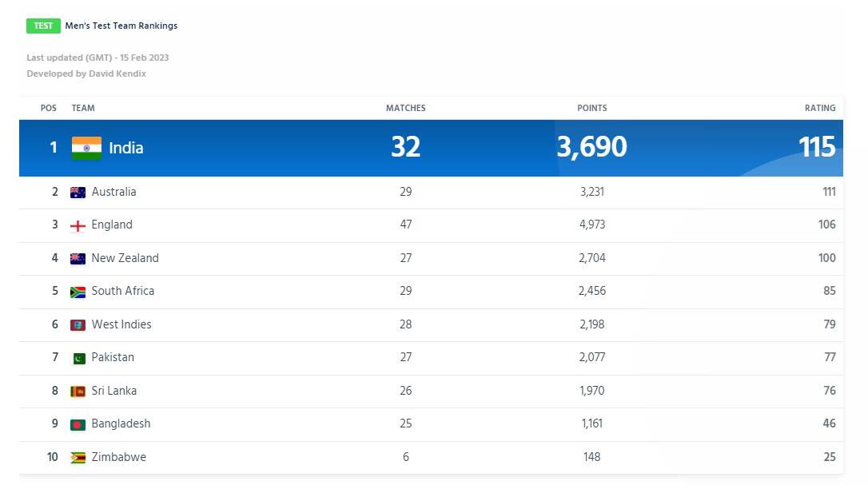Click the Sri Lanka flag icon
The image size is (868, 489).
(x=78, y=391)
